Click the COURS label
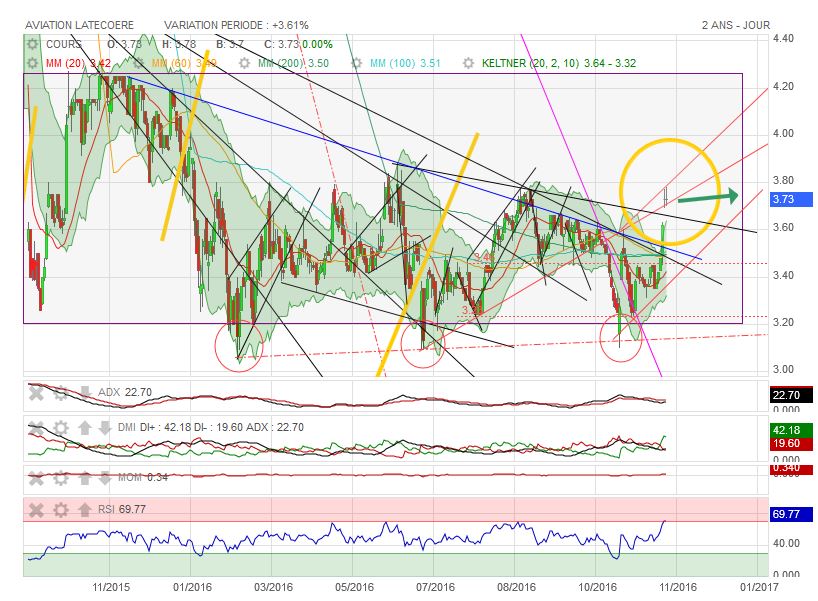This screenshot has width=818, height=601. point(64,44)
